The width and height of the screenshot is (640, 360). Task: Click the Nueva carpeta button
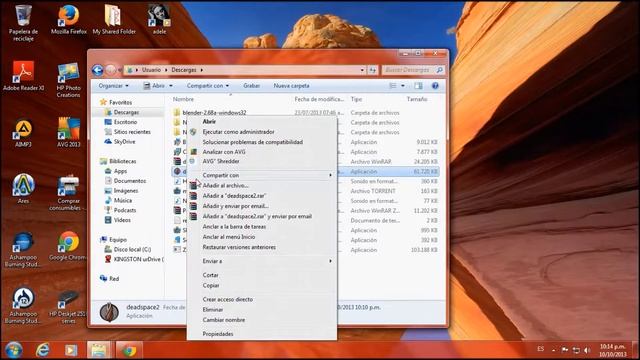coord(291,86)
